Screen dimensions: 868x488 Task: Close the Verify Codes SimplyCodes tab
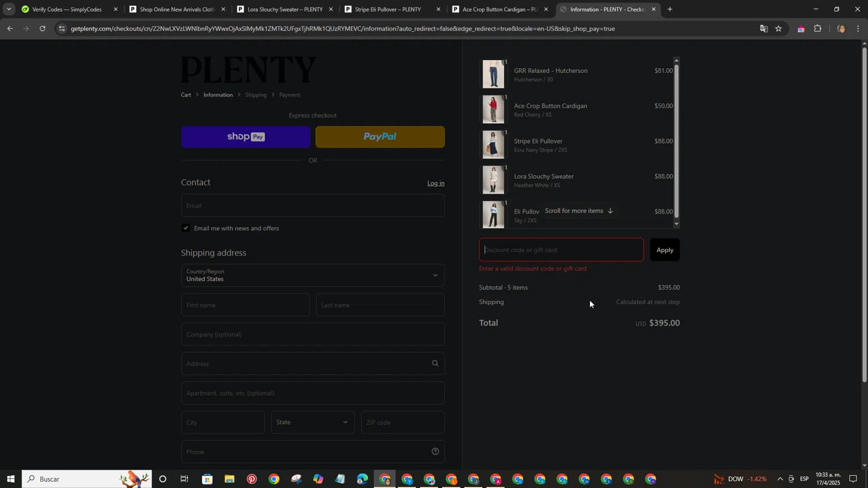point(116,9)
